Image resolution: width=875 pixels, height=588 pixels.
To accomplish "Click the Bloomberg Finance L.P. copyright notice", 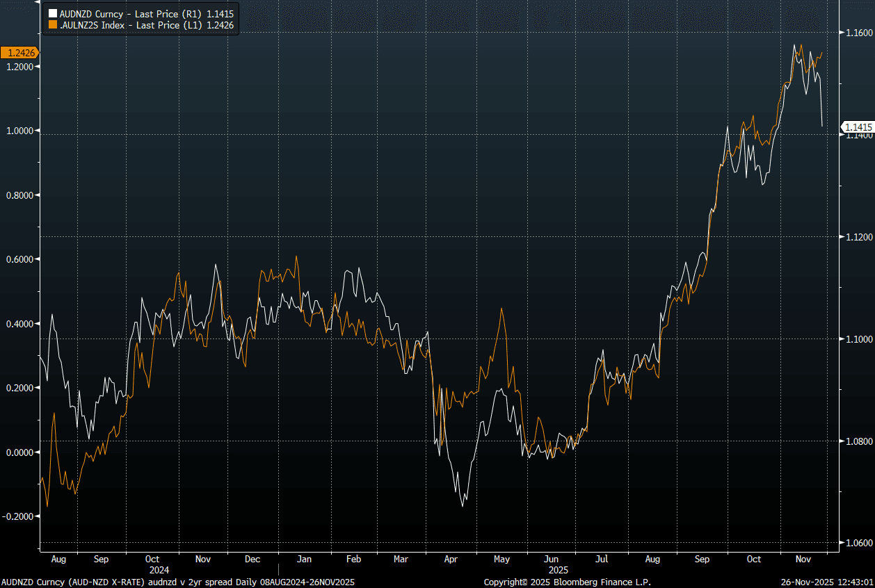I will (x=567, y=582).
